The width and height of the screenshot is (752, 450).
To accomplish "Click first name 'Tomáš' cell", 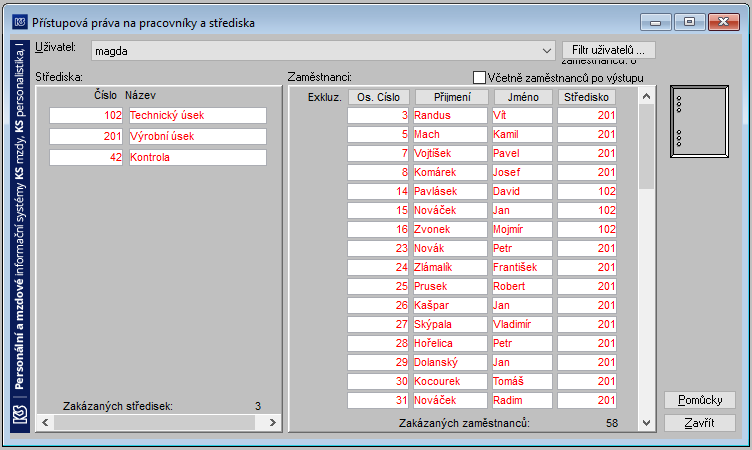I will 522,381.
